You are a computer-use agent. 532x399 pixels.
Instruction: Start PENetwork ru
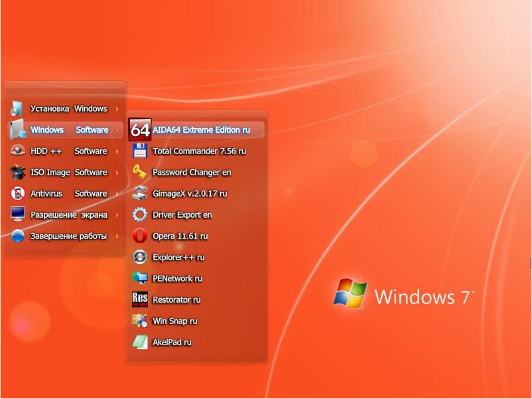point(196,278)
